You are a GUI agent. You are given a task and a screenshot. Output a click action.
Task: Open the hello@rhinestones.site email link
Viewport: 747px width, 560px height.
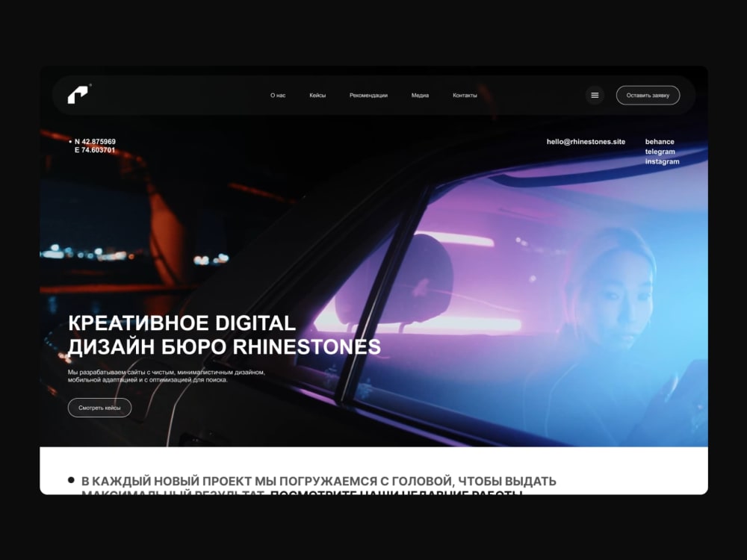pos(586,141)
